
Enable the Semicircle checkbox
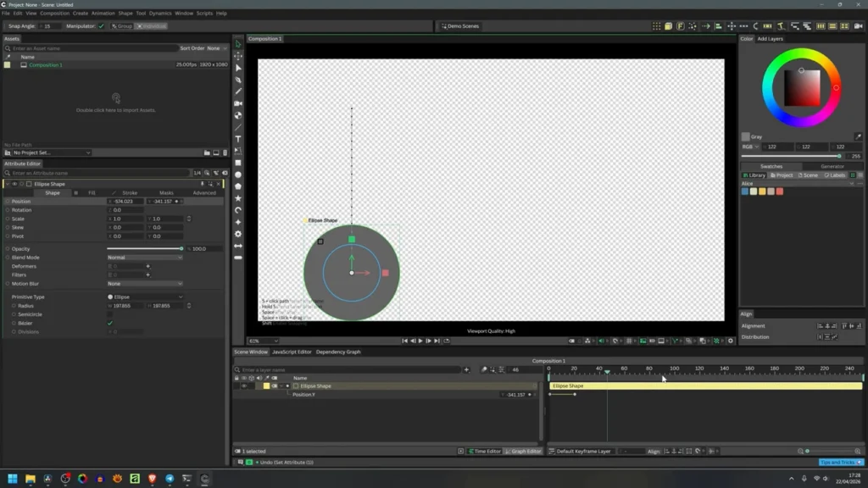point(109,314)
